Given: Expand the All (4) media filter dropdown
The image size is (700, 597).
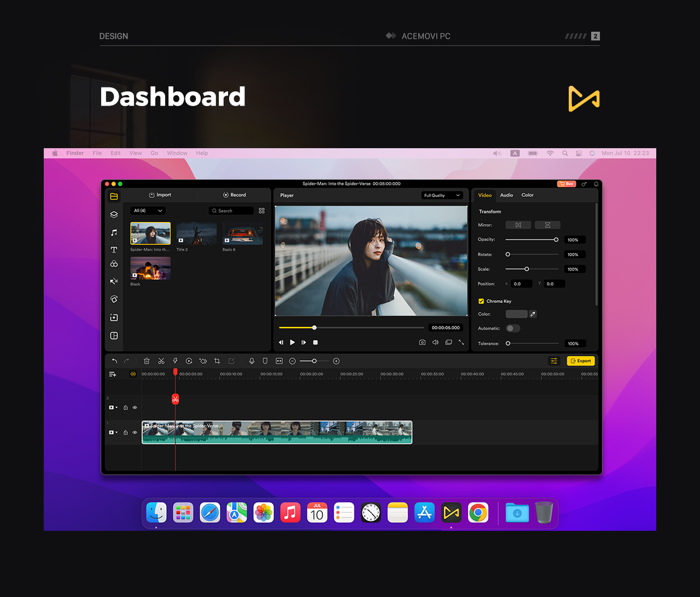Looking at the screenshot, I should click(148, 210).
